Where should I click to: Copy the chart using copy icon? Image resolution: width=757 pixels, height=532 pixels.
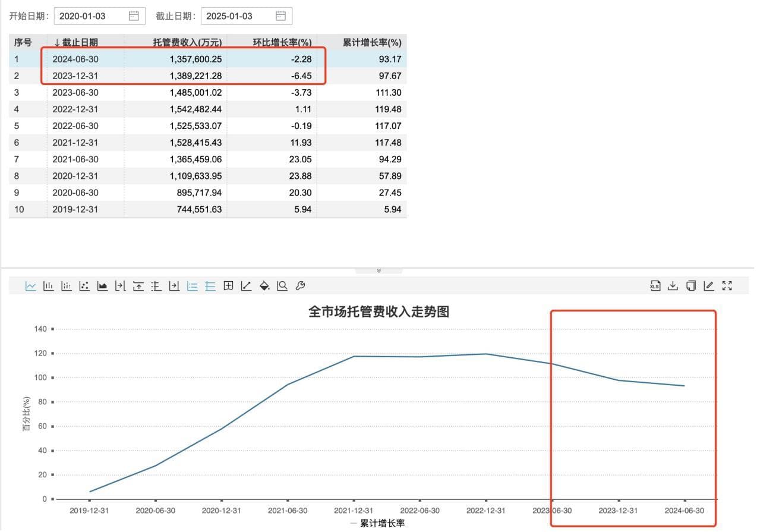coord(690,286)
